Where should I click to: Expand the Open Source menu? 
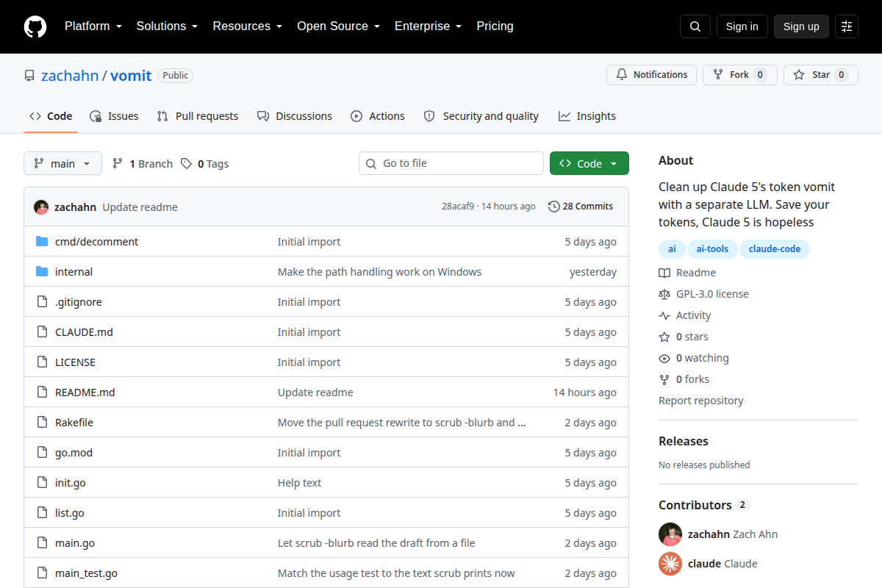coord(338,26)
